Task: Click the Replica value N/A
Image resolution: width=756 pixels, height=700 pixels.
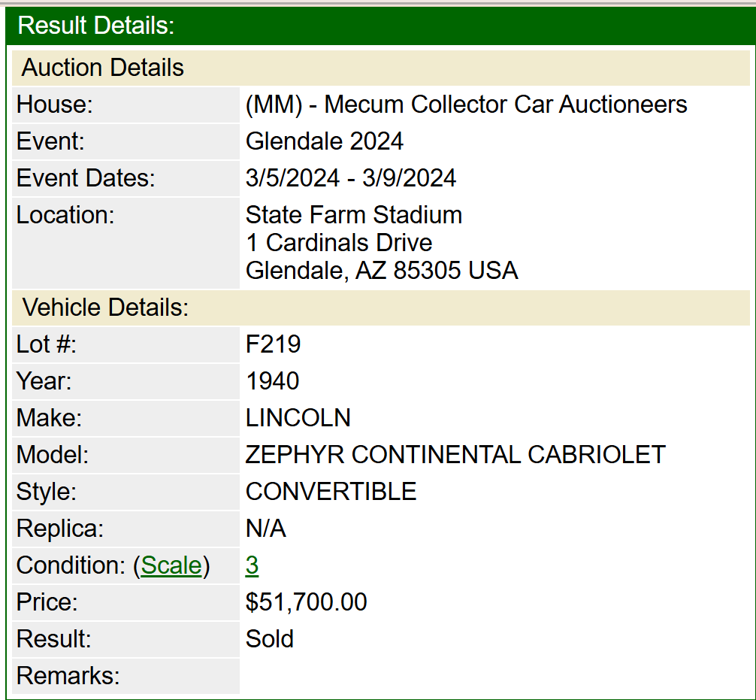Action: 266,529
